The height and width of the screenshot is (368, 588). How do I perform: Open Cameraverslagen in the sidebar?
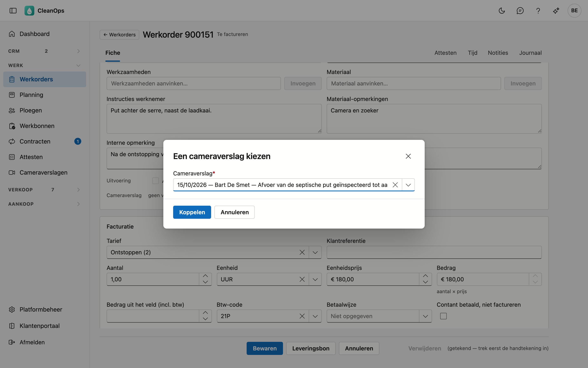[45, 173]
